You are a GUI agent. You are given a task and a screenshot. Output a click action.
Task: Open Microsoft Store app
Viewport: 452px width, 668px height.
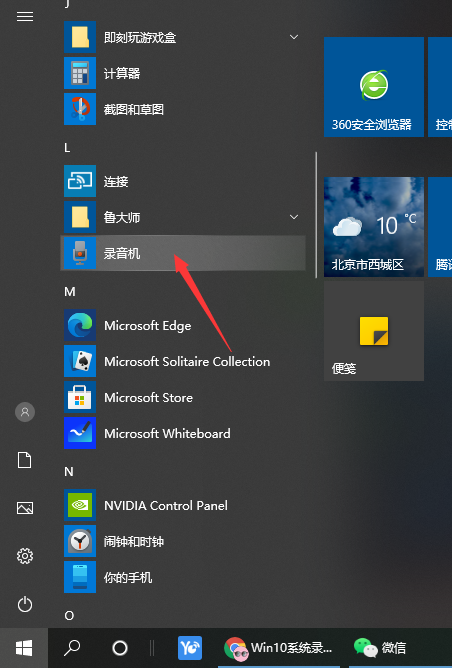[x=183, y=397]
